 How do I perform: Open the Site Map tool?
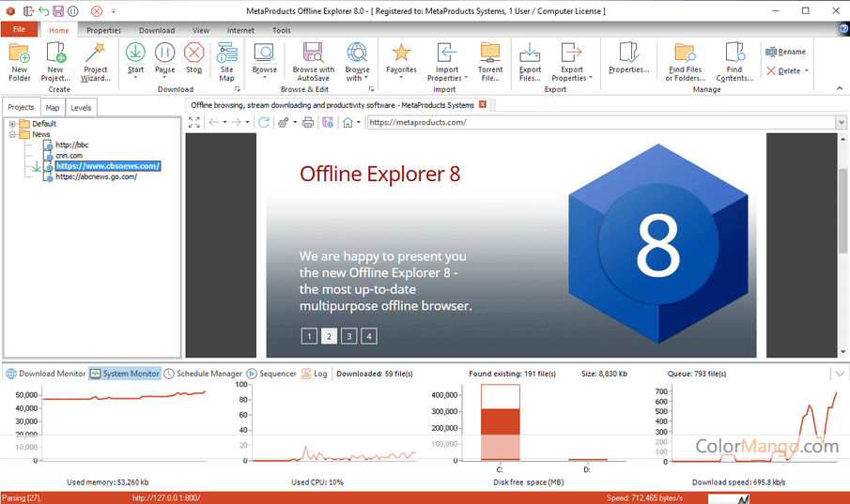[226, 54]
